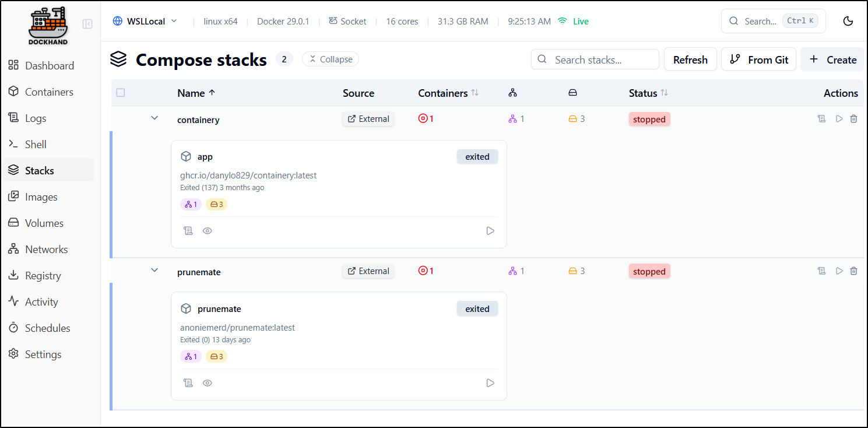
Task: Open logs icon in containery stack row
Action: (821, 119)
